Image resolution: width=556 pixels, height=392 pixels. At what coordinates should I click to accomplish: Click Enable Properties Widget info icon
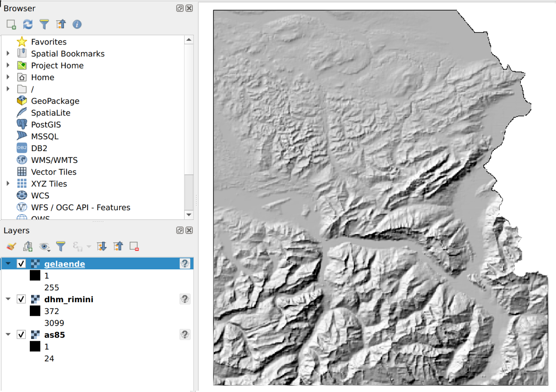click(x=77, y=25)
